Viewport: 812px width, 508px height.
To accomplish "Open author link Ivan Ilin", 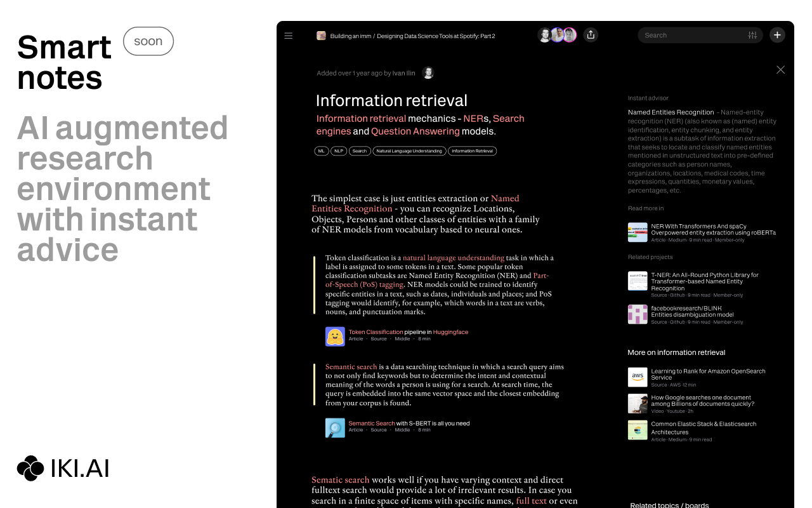I will coord(403,73).
